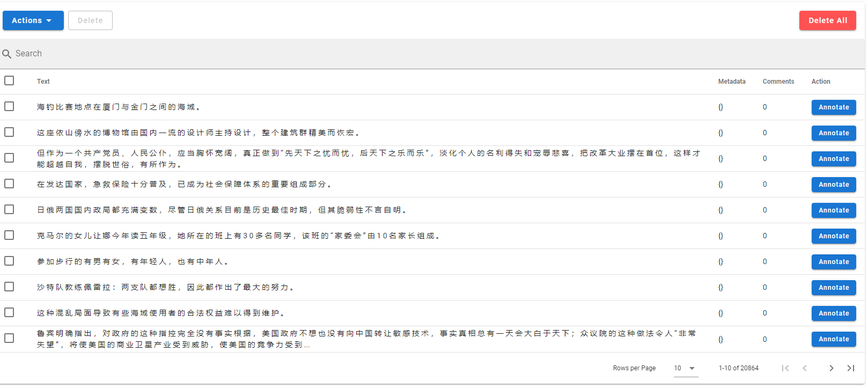
Task: Annotate the 这座依山傍水 row
Action: (834, 133)
